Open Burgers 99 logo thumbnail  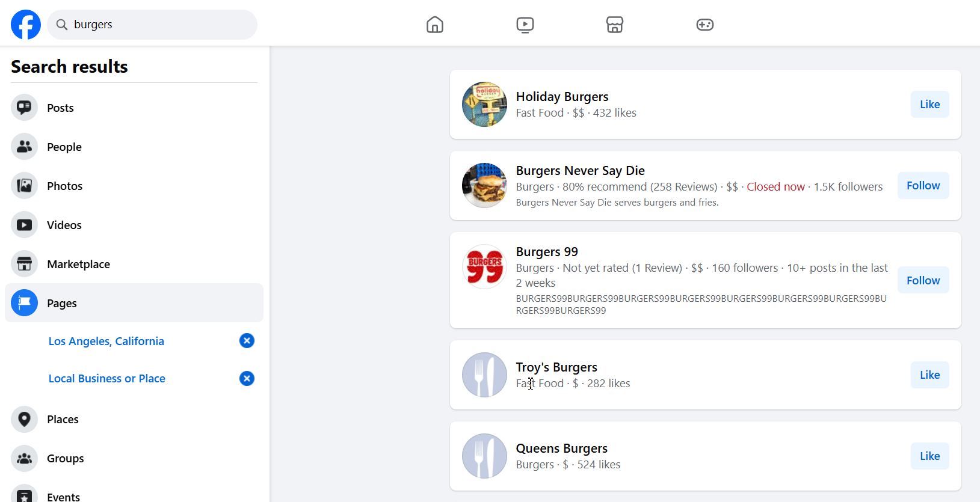(484, 266)
